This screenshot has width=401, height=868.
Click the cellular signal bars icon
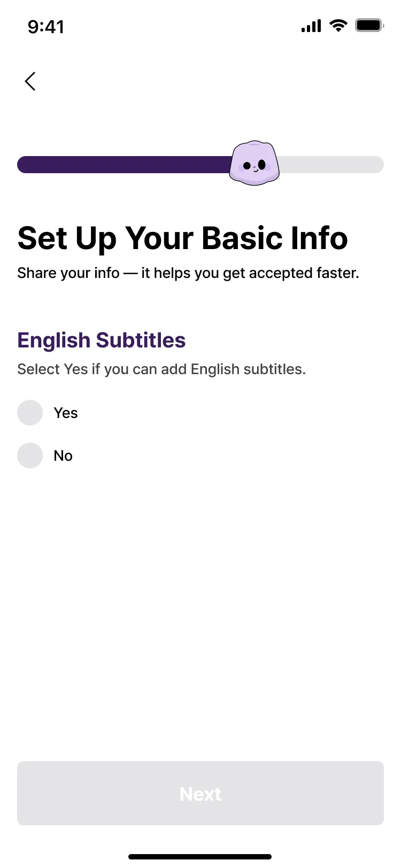tap(311, 26)
